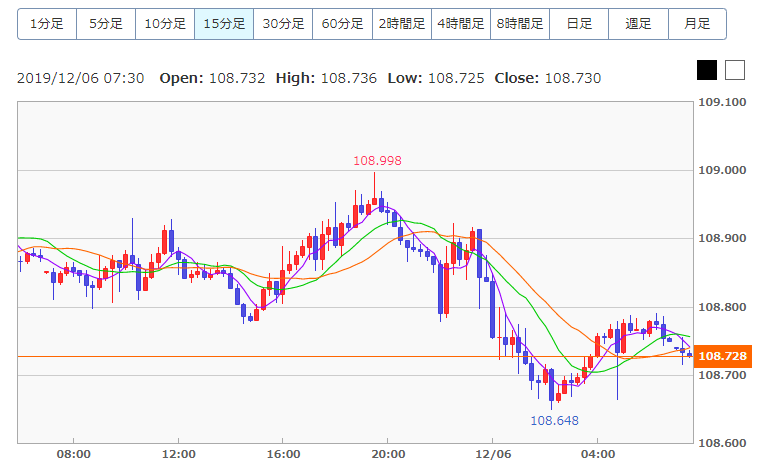This screenshot has height=470, width=764.
Task: Click the 12/06 date axis label
Action: [493, 454]
